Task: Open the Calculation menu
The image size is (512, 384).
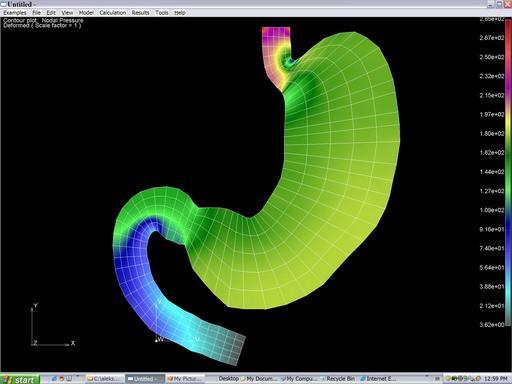Action: (112, 13)
